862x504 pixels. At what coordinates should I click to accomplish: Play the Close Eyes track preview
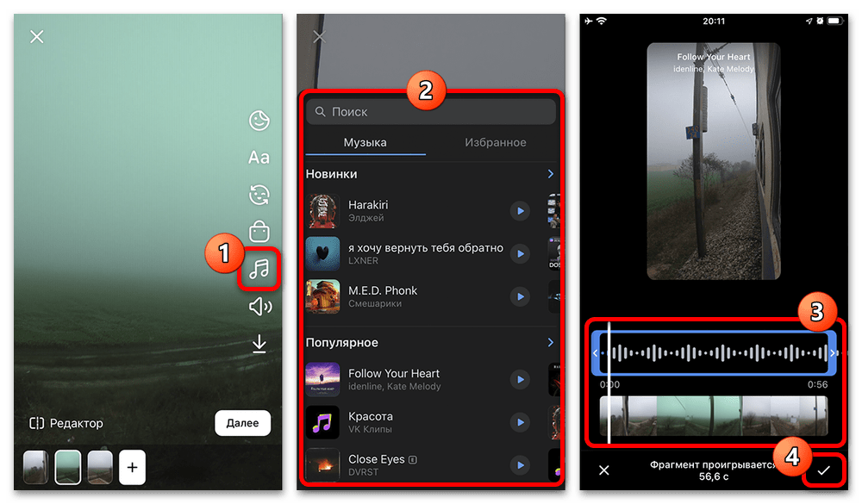(520, 465)
